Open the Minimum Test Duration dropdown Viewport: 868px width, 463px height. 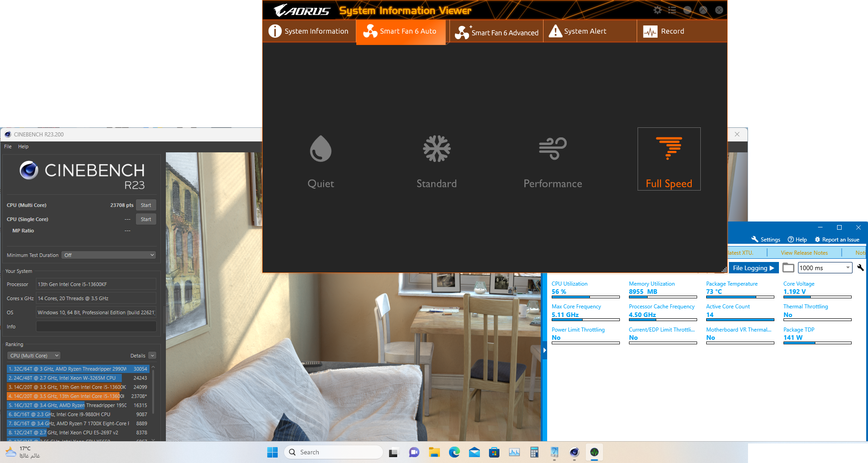pyautogui.click(x=109, y=255)
